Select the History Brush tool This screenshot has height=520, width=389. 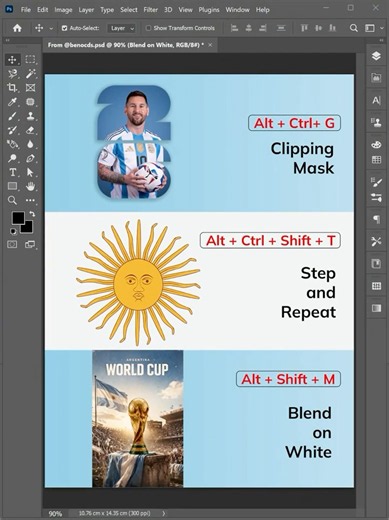[x=12, y=130]
